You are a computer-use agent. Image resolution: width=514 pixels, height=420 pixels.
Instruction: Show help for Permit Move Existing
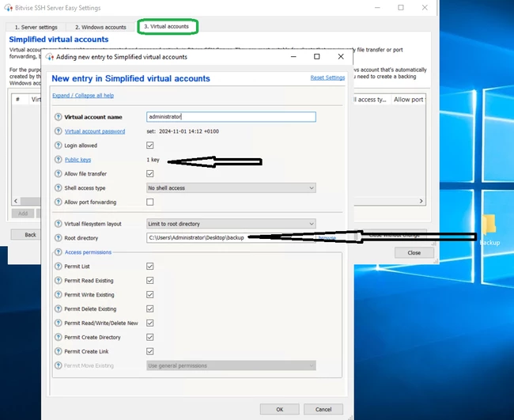coord(58,365)
